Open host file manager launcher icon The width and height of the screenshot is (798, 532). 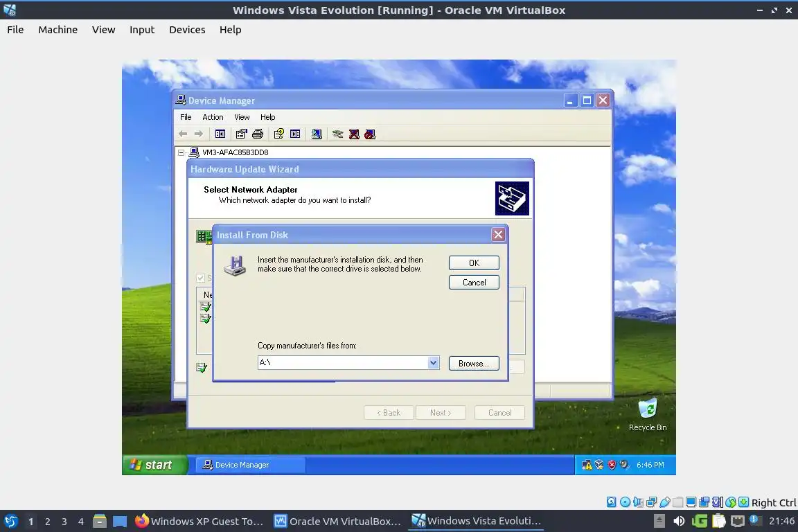(100, 521)
